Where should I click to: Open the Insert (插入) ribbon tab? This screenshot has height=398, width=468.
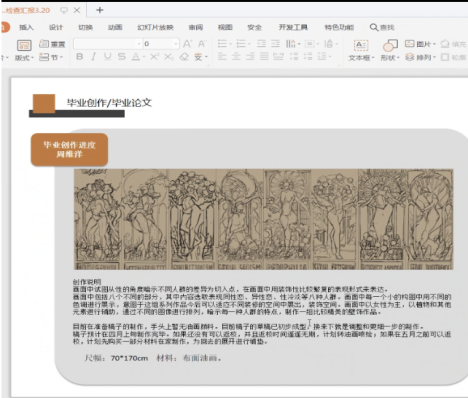coord(26,27)
